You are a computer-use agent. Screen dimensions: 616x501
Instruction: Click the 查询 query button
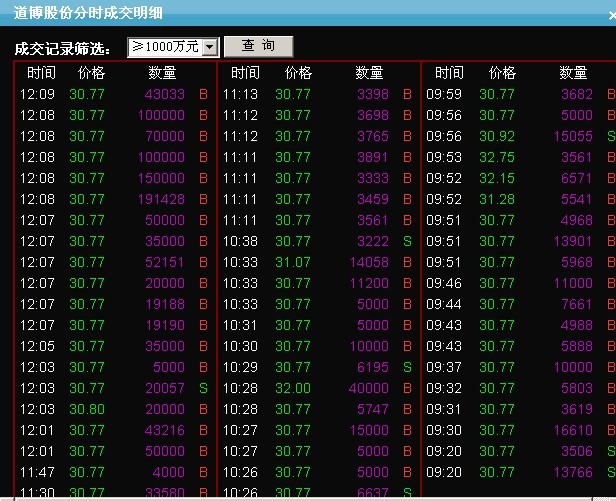tap(258, 46)
